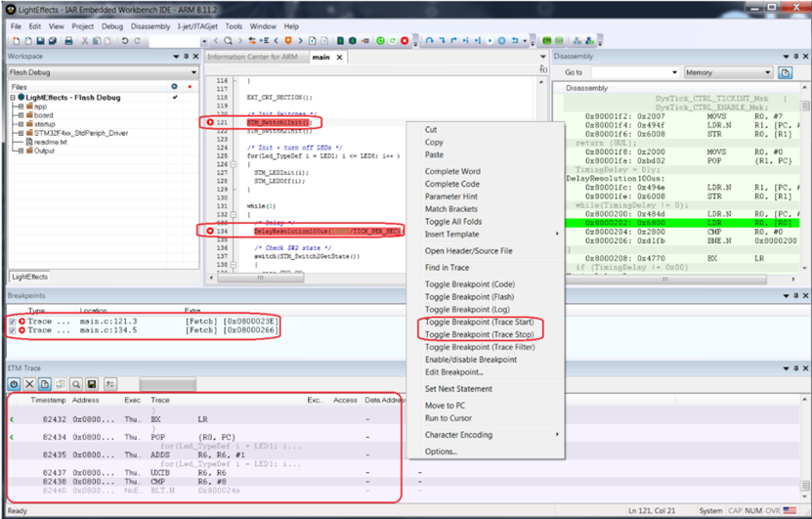This screenshot has height=519, width=812.
Task: Click the Redo arrow icon
Action: pos(137,41)
